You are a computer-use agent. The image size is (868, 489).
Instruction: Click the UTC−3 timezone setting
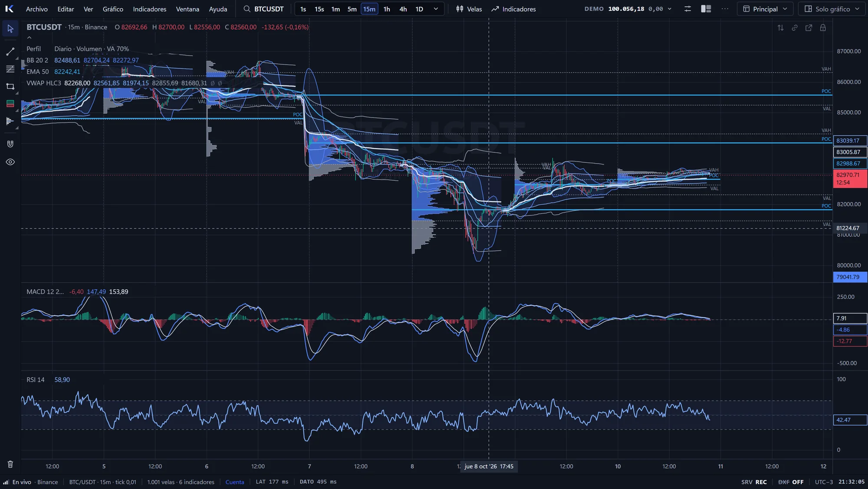point(824,482)
